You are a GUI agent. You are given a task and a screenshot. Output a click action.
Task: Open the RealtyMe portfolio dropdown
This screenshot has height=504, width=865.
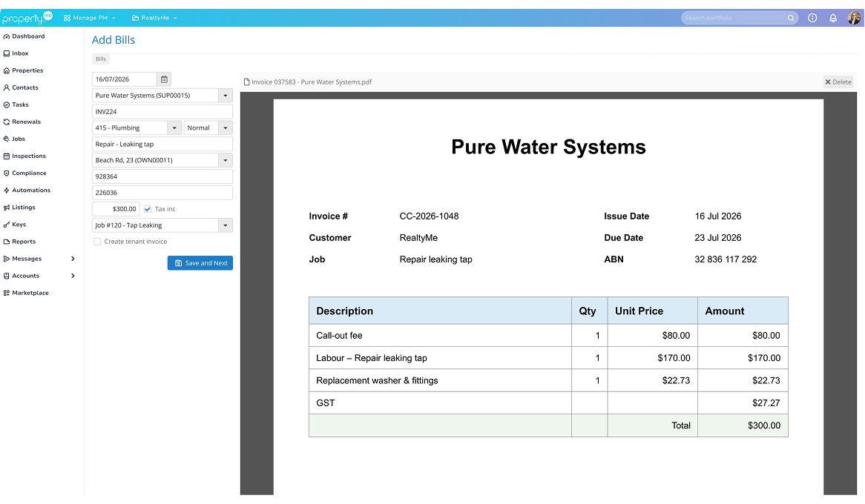(154, 19)
